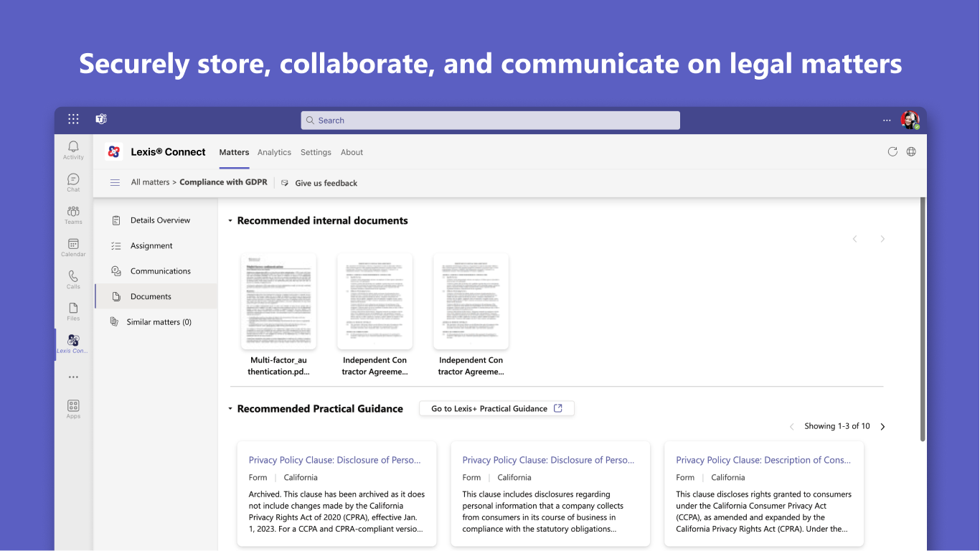This screenshot has width=980, height=551.
Task: Select Documents in side menu
Action: 156,296
